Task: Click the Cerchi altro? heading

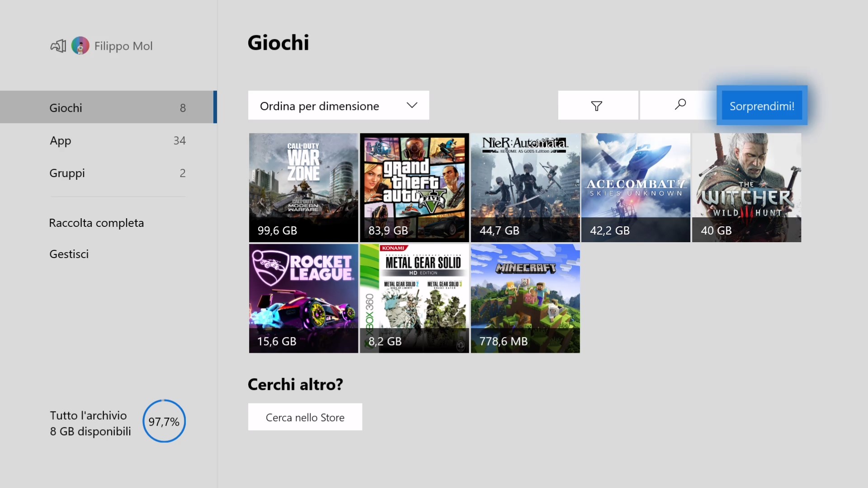Action: click(295, 385)
